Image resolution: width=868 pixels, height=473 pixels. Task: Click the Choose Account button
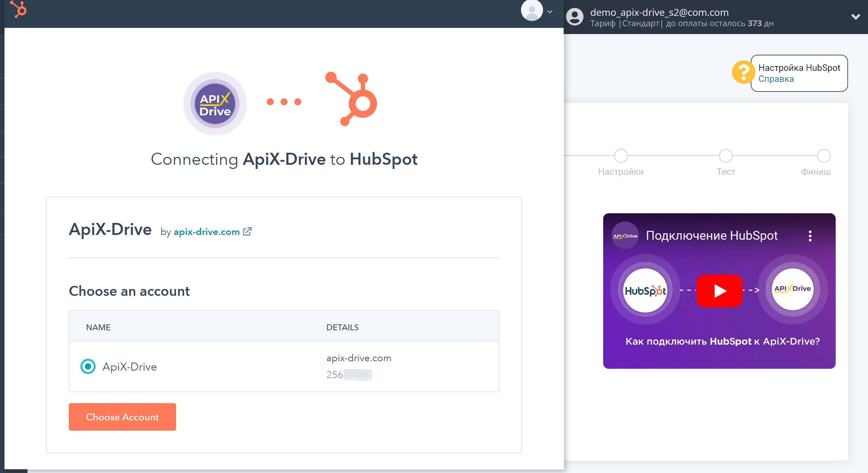coord(122,417)
